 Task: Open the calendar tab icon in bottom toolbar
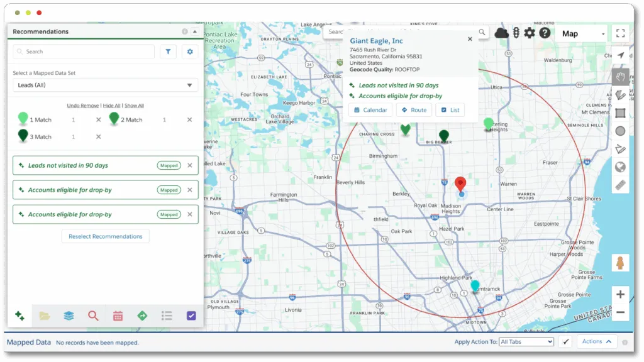118,315
